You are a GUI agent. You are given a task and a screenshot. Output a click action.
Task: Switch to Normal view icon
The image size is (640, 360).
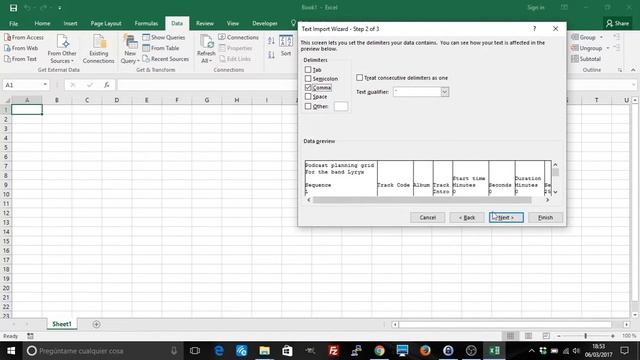510,336
